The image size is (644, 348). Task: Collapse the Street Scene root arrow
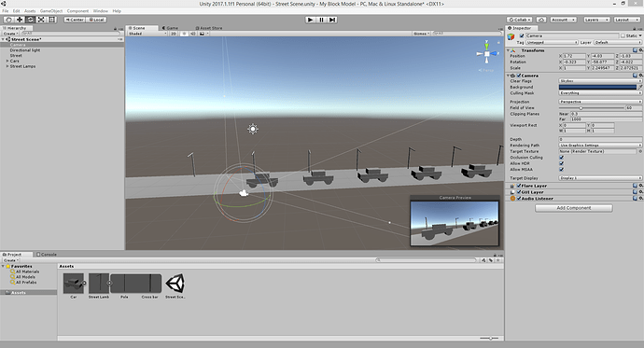3,39
